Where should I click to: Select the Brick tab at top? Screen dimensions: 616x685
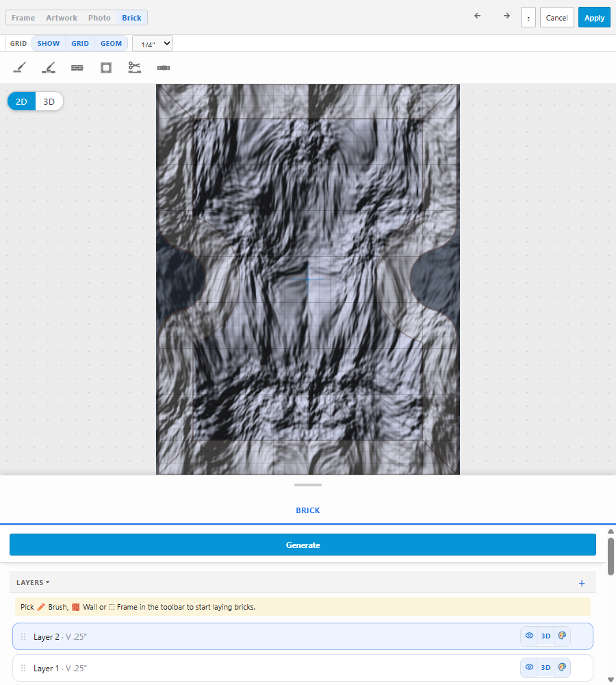pos(131,18)
